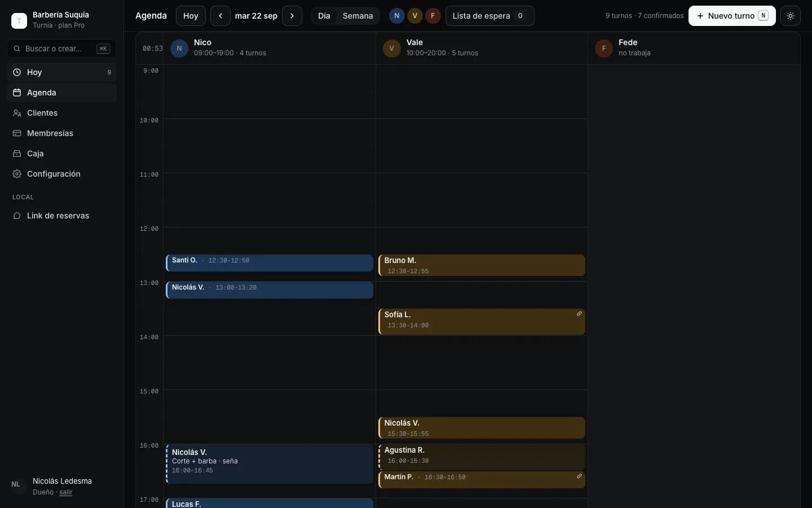Click the 12:00 hour label
Screen dimensions: 812x508
[149, 229]
